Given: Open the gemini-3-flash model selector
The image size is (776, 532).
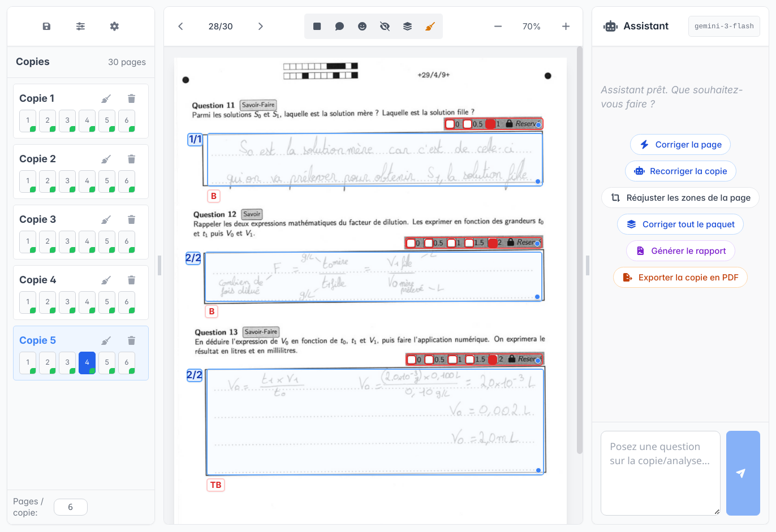Looking at the screenshot, I should 723,27.
